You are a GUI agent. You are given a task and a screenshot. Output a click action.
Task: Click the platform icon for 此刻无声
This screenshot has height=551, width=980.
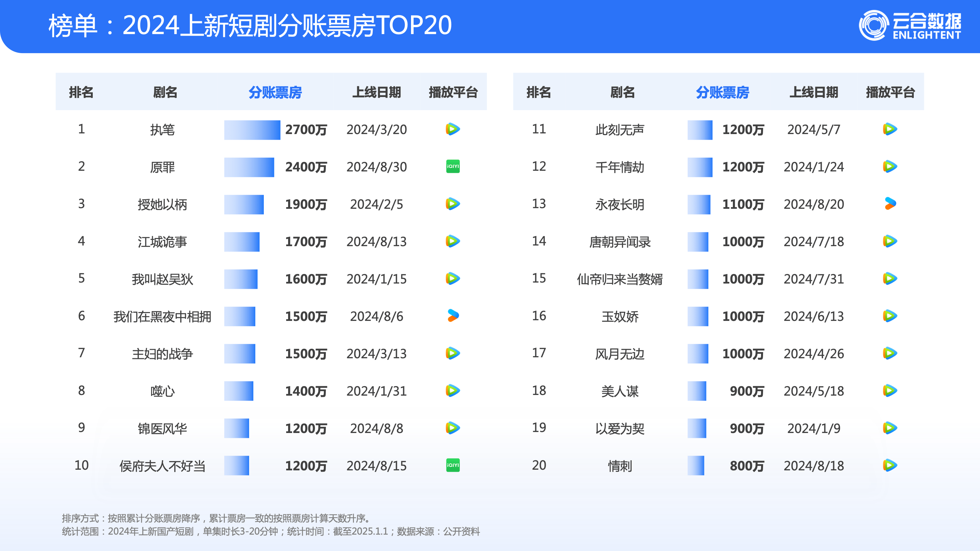890,129
